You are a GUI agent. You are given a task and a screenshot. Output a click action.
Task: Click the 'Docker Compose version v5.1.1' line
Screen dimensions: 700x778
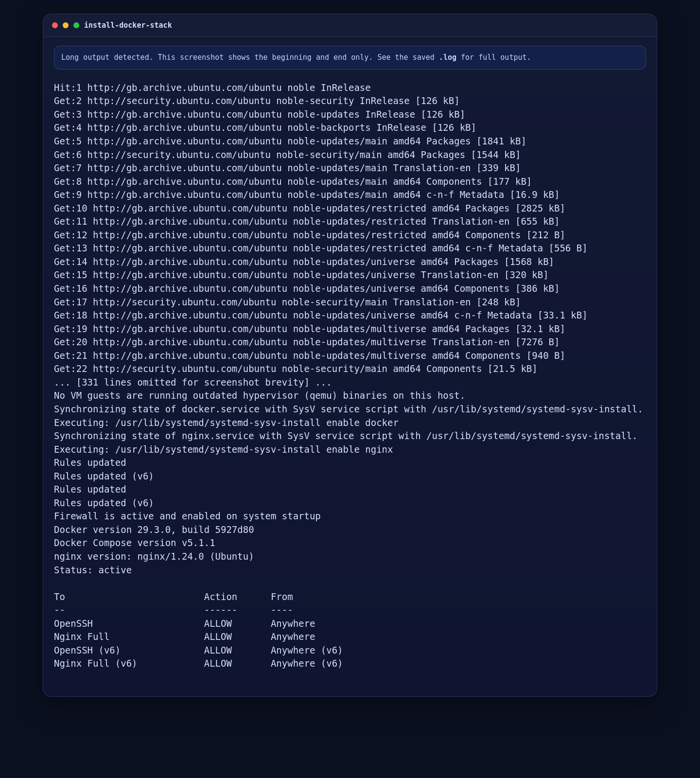[x=135, y=543]
